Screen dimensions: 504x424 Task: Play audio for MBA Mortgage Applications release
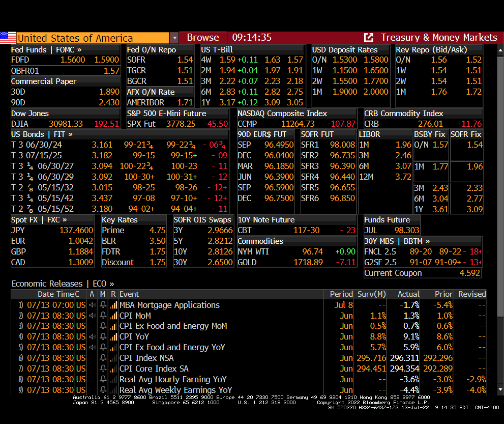pyautogui.click(x=92, y=305)
